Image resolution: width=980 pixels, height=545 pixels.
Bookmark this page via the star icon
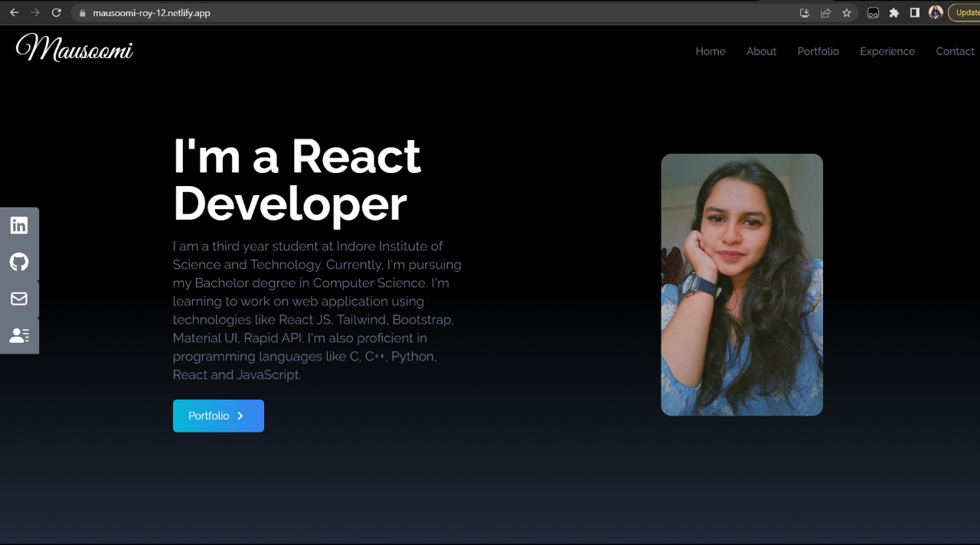(x=847, y=12)
